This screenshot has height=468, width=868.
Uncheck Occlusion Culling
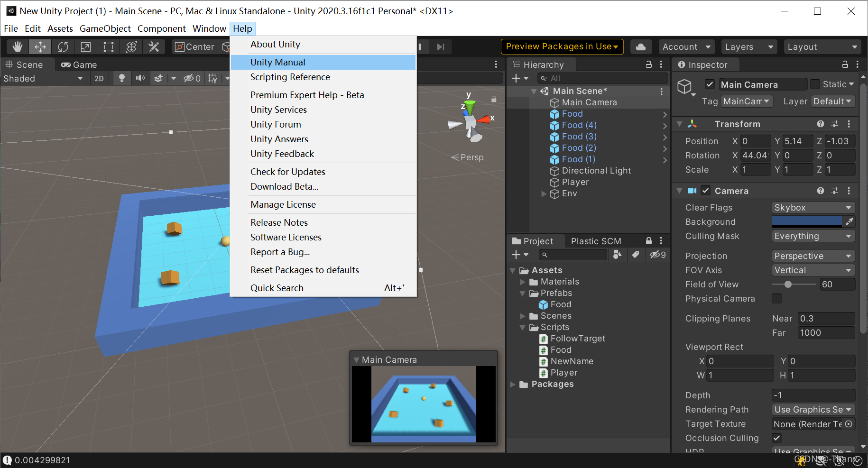pos(776,438)
